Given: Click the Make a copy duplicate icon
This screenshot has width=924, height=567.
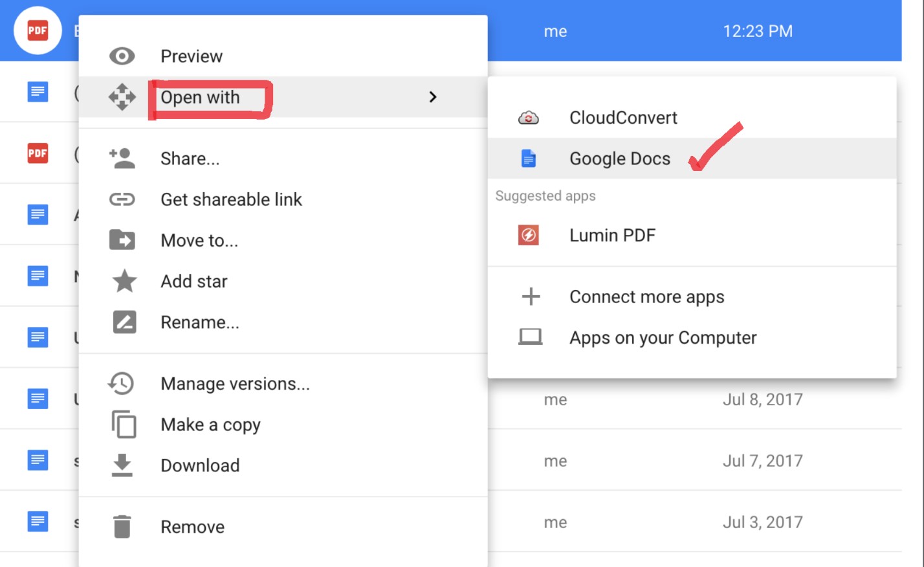Looking at the screenshot, I should (x=123, y=425).
